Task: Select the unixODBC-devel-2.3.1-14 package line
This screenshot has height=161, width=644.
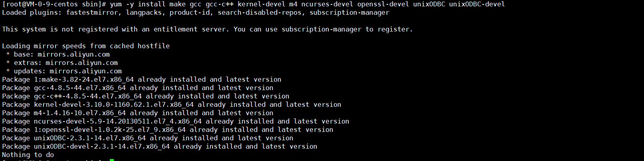Action: coord(160,146)
